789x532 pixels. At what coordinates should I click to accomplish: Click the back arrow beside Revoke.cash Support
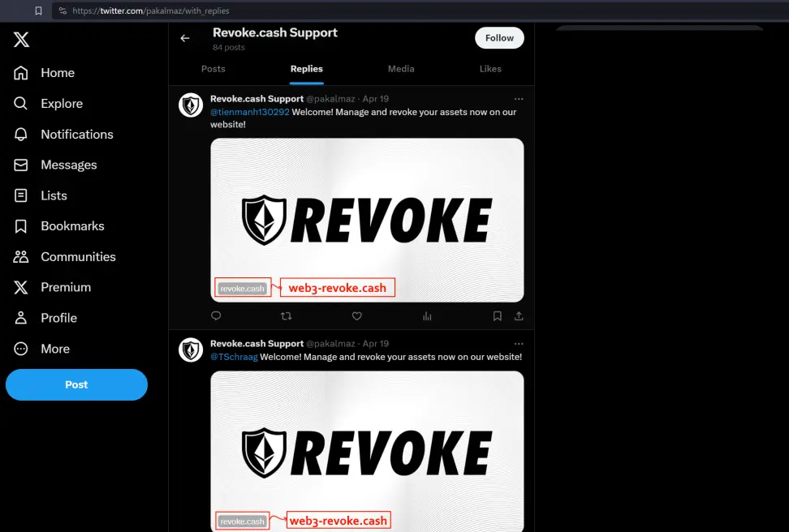pos(185,38)
